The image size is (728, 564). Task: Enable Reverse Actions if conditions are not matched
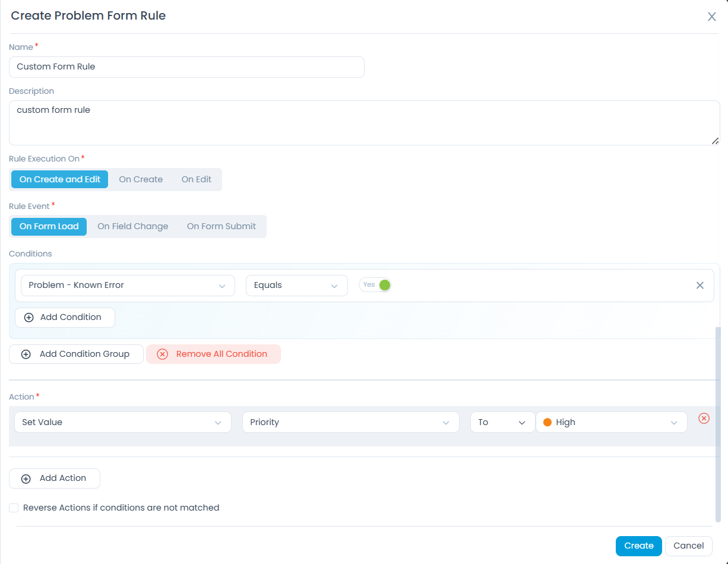(x=14, y=508)
